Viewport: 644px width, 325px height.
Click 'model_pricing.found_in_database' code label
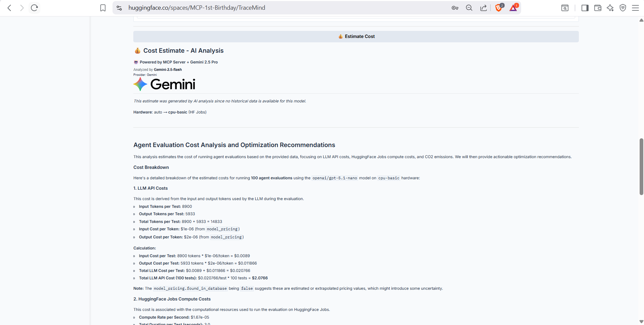(x=190, y=288)
